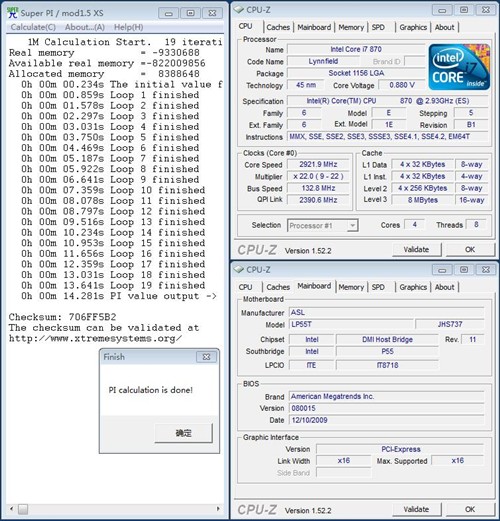Click the Core Speed value 2921.9 MHz

pos(318,164)
